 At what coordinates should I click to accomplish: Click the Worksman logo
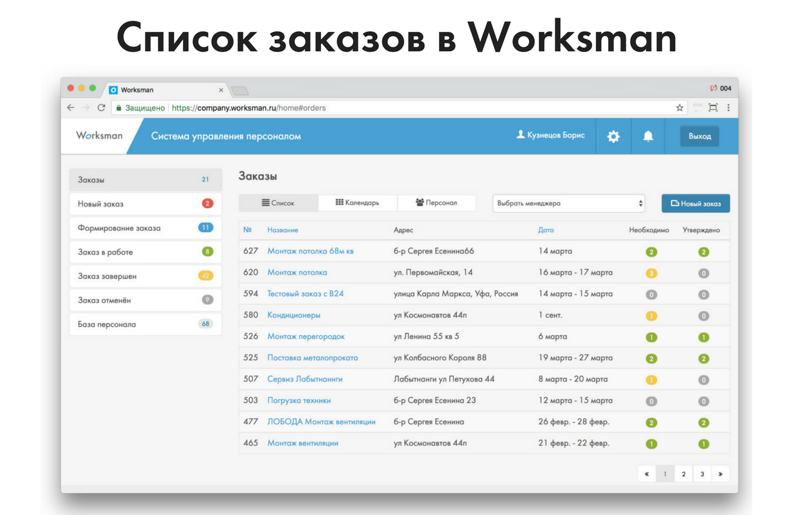coord(99,135)
